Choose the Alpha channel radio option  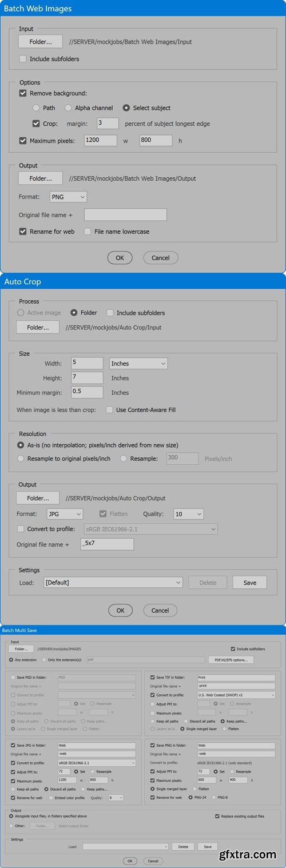[68, 107]
